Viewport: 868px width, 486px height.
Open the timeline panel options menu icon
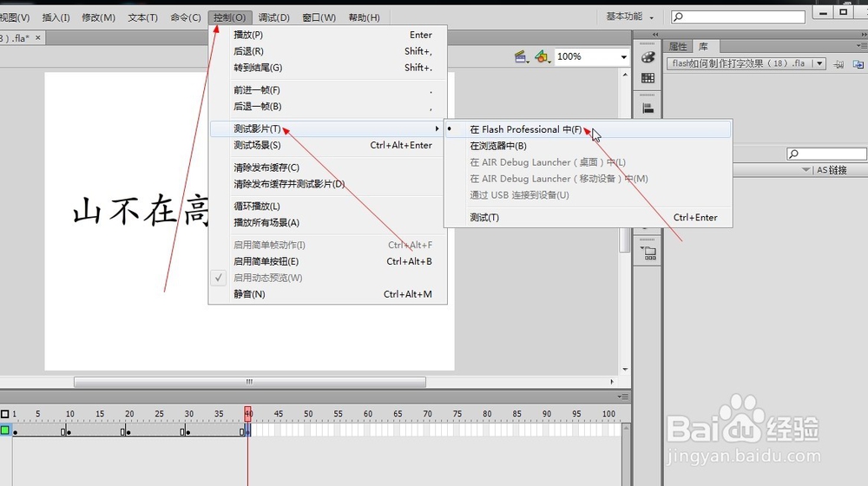pos(622,397)
